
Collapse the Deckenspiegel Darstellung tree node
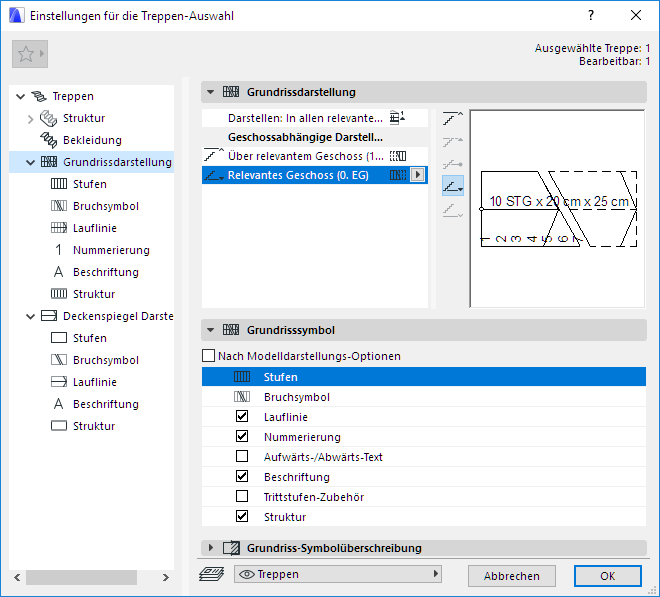(30, 316)
